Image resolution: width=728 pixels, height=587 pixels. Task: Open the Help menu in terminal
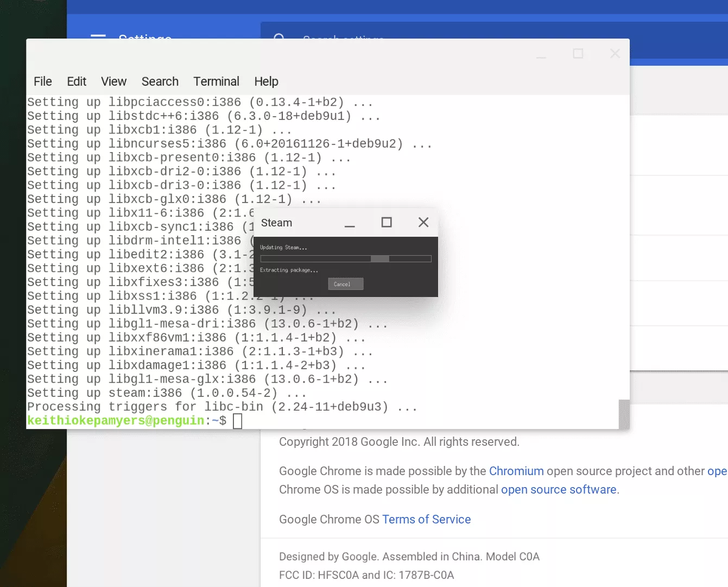[266, 81]
